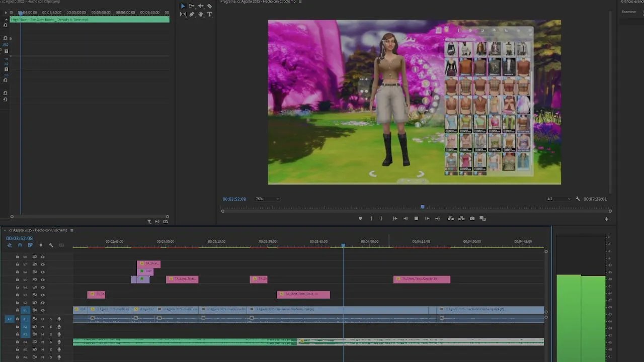Image resolution: width=644 pixels, height=362 pixels.
Task: Click the Lift button
Action: click(x=451, y=219)
